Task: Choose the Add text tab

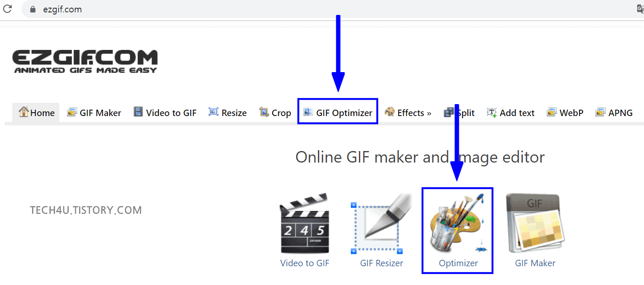Action: tap(511, 113)
